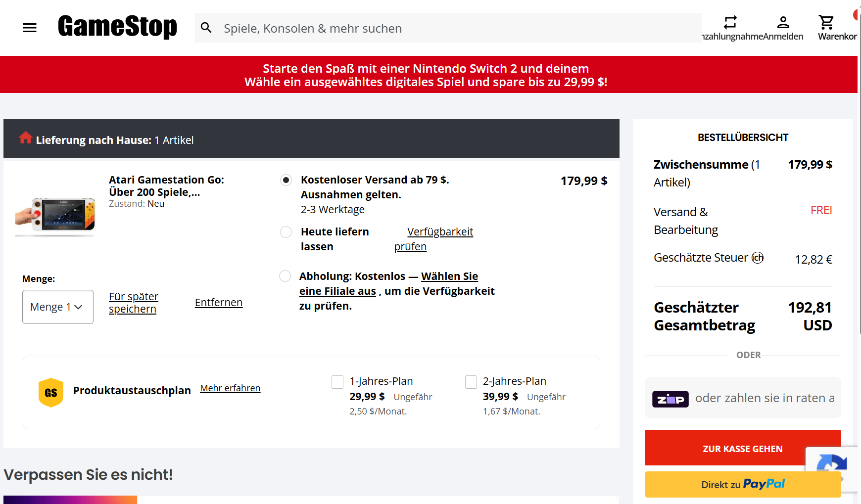The height and width of the screenshot is (504, 861).
Task: Click the 'FREI' shipping value
Action: tap(821, 211)
